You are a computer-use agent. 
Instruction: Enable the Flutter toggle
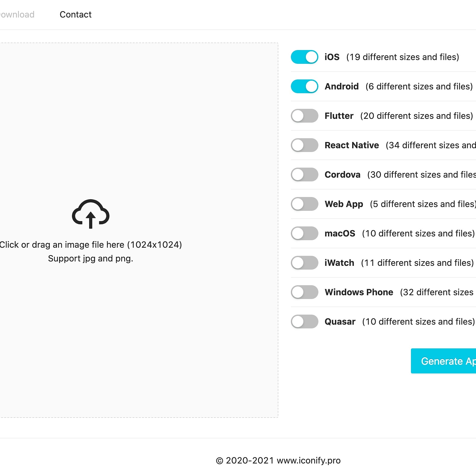[304, 116]
